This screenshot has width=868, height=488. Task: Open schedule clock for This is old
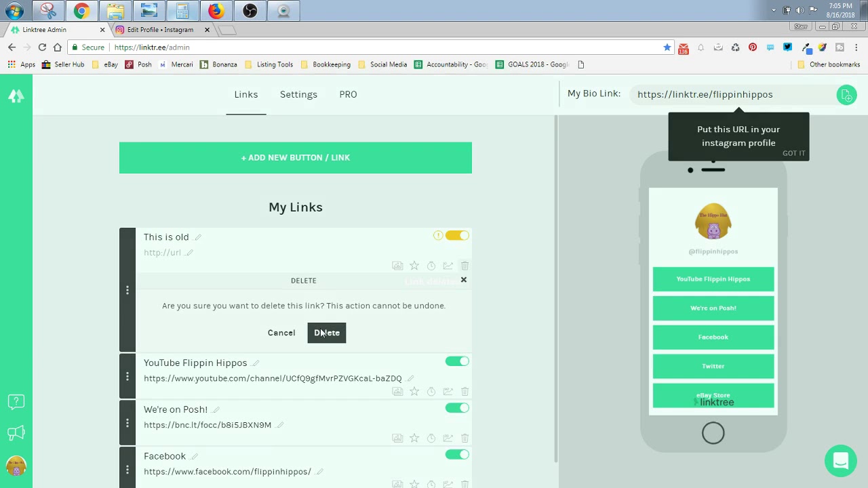tap(431, 266)
